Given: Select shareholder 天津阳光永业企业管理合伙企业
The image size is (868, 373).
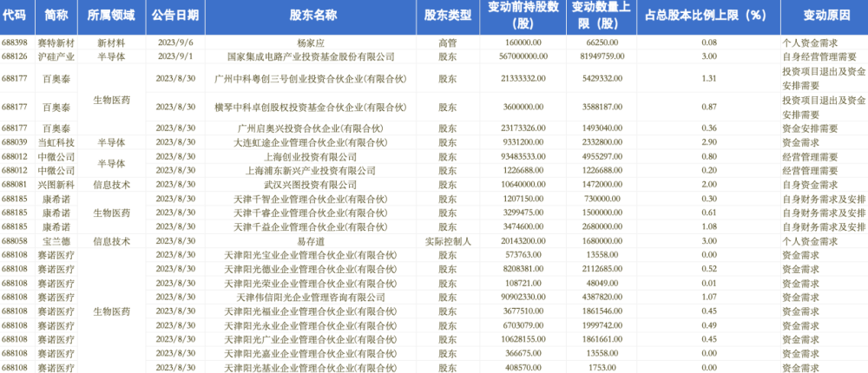Looking at the screenshot, I should 311,325.
